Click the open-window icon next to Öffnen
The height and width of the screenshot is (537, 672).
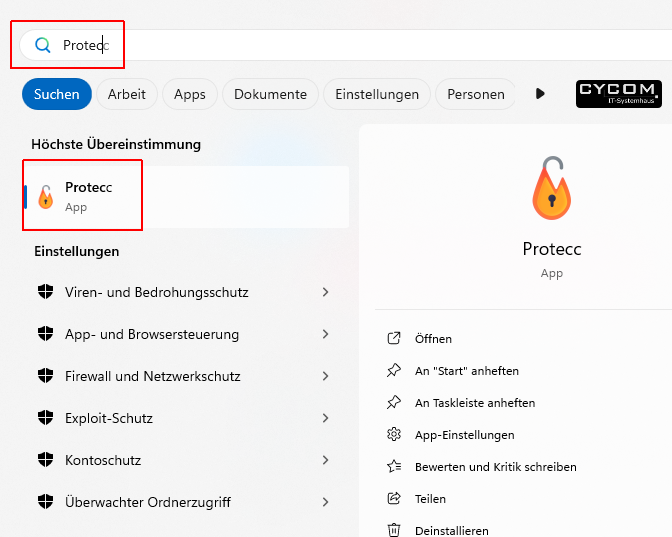tap(394, 338)
